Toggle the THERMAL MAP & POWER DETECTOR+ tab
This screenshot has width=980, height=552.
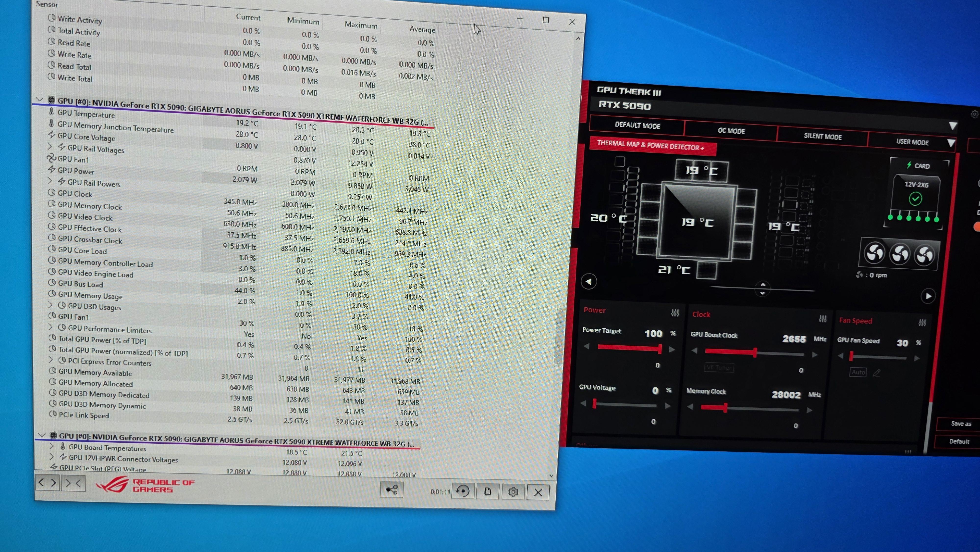pos(650,145)
